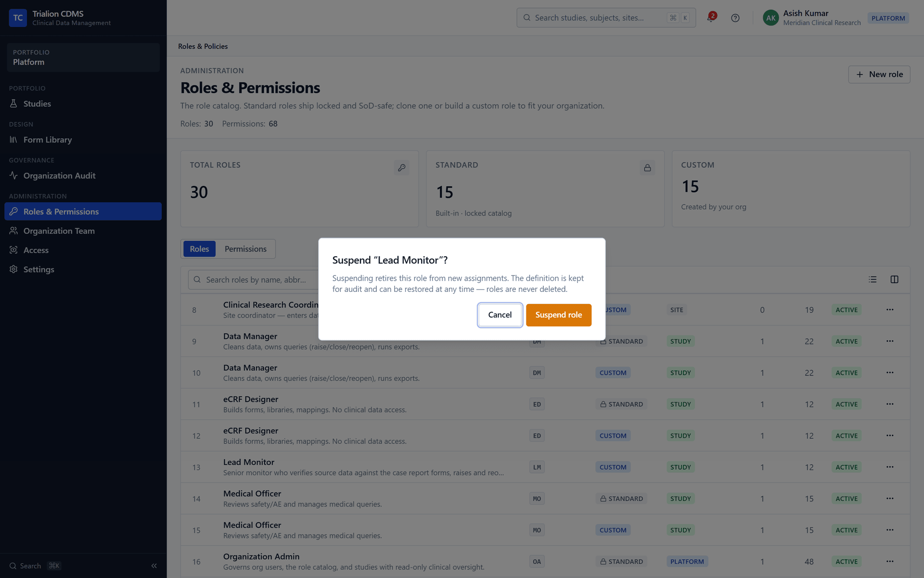Viewport: 924px width, 578px height.
Task: Open Settings in the sidebar
Action: coord(83,269)
